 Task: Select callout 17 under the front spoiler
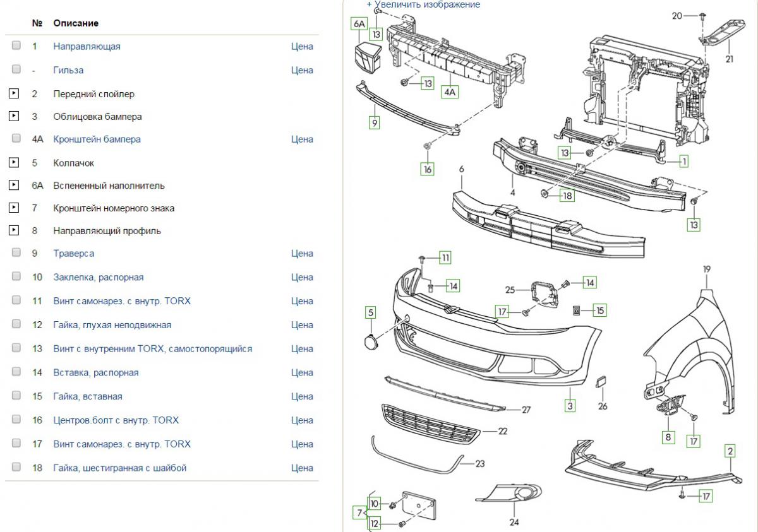pos(705,497)
